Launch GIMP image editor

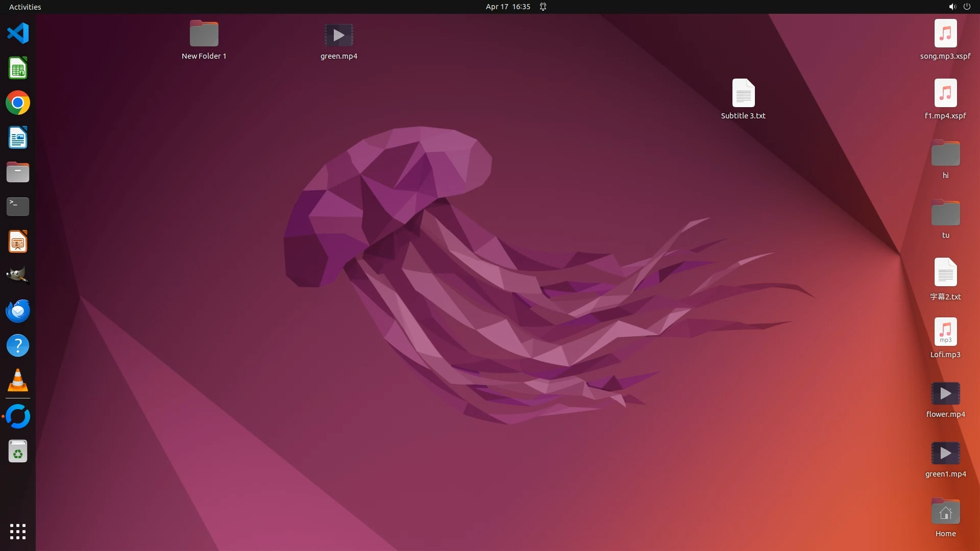click(x=18, y=276)
